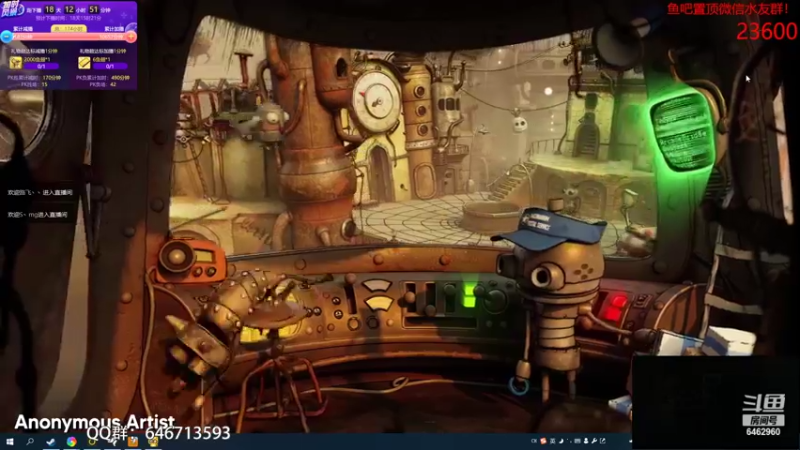Viewport: 800px width, 450px height.
Task: Click the red Chinese banner text at top right
Action: (x=728, y=9)
